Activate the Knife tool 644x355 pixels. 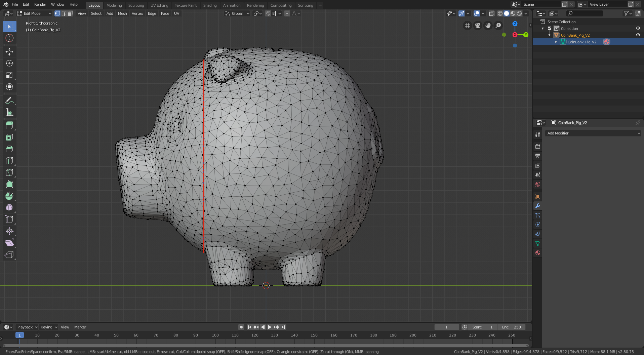click(9, 172)
